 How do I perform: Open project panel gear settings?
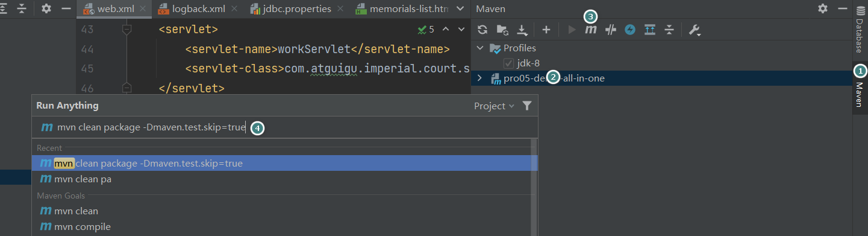coord(46,8)
